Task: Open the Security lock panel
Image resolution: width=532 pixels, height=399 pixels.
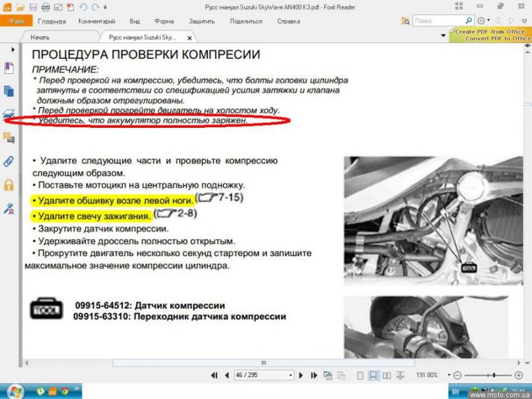Action: (x=9, y=184)
